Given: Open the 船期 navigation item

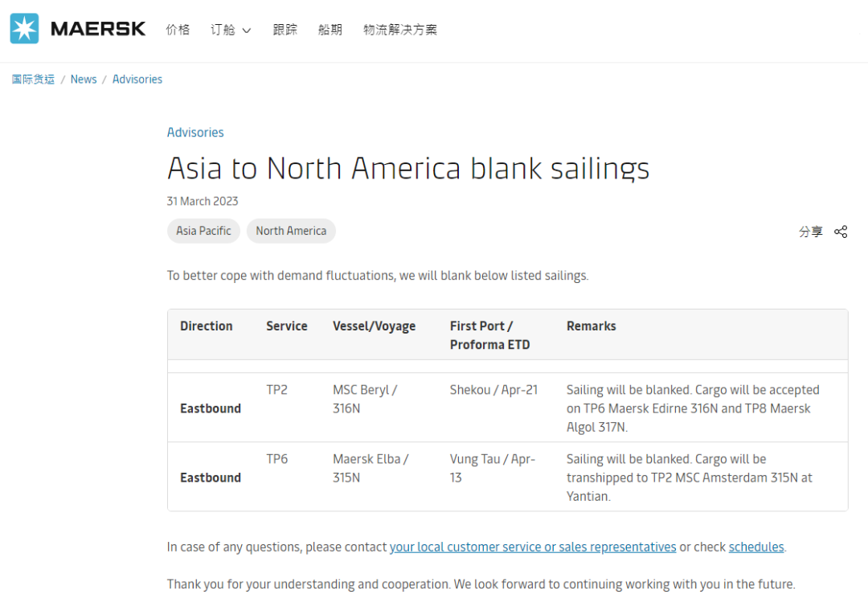Looking at the screenshot, I should coord(330,29).
